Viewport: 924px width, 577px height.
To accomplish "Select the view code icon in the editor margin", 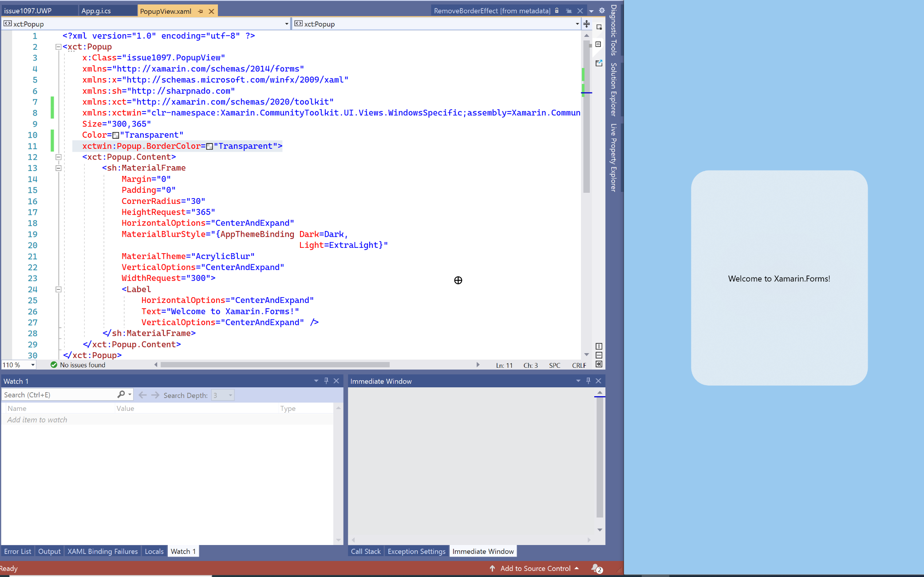I will [x=599, y=44].
